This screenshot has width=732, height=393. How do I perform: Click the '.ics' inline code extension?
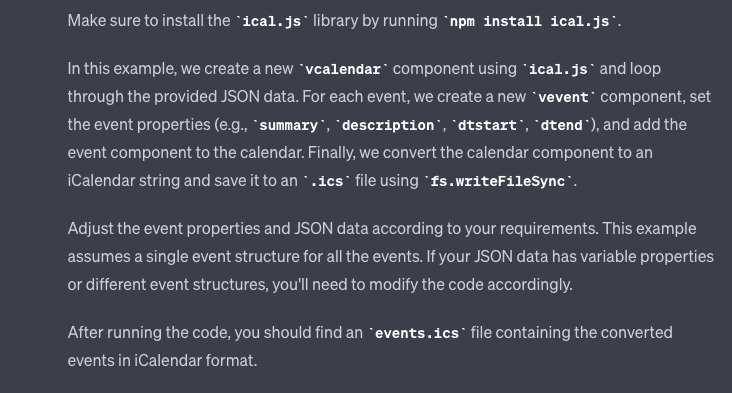coord(326,182)
